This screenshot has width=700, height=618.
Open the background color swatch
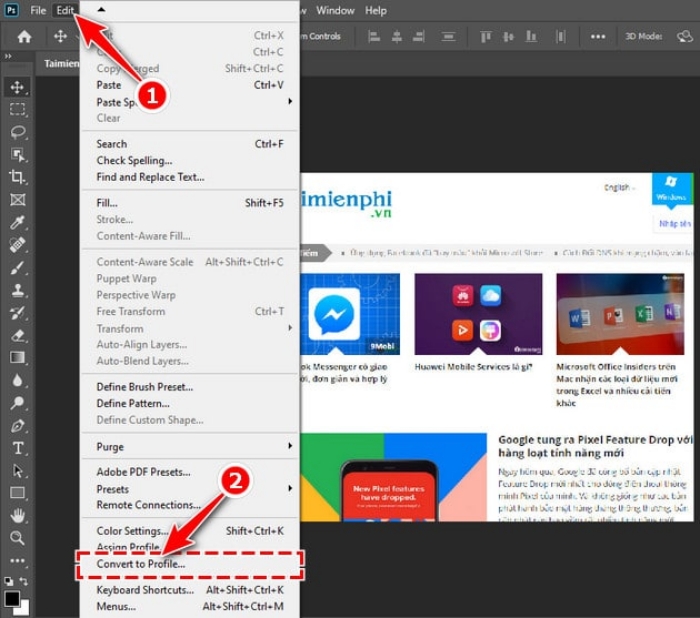click(x=24, y=608)
